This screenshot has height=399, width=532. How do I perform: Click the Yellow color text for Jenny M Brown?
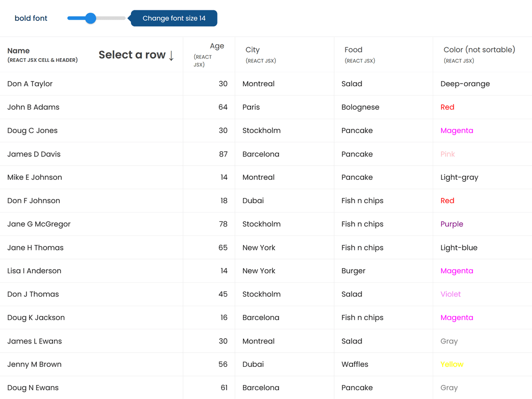451,364
